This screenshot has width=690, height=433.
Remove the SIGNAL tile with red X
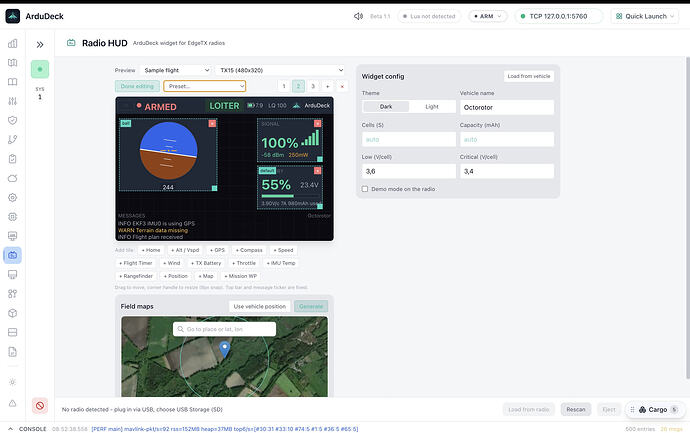[317, 124]
